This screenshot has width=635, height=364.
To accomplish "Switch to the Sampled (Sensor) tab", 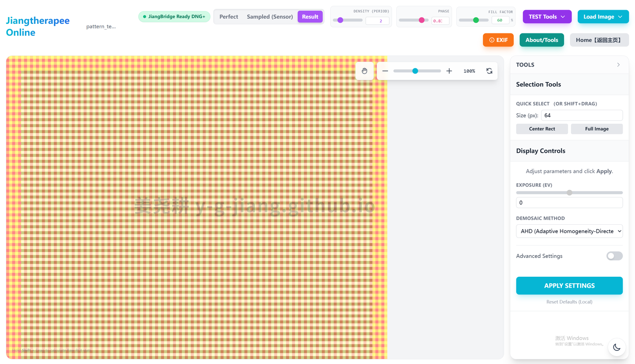I will (x=269, y=17).
